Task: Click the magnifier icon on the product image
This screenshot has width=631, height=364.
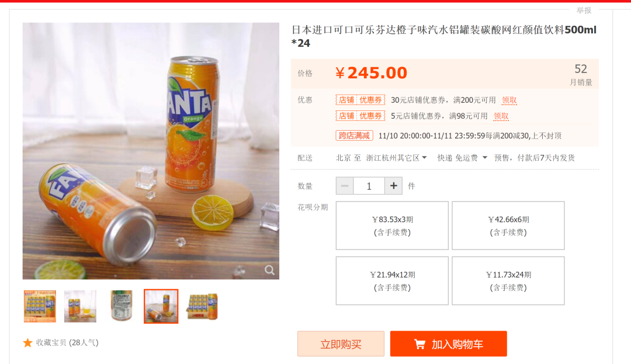Action: [x=269, y=270]
